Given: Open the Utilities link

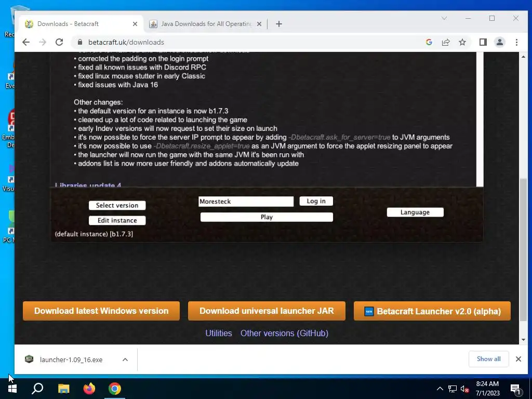Looking at the screenshot, I should click(x=219, y=333).
